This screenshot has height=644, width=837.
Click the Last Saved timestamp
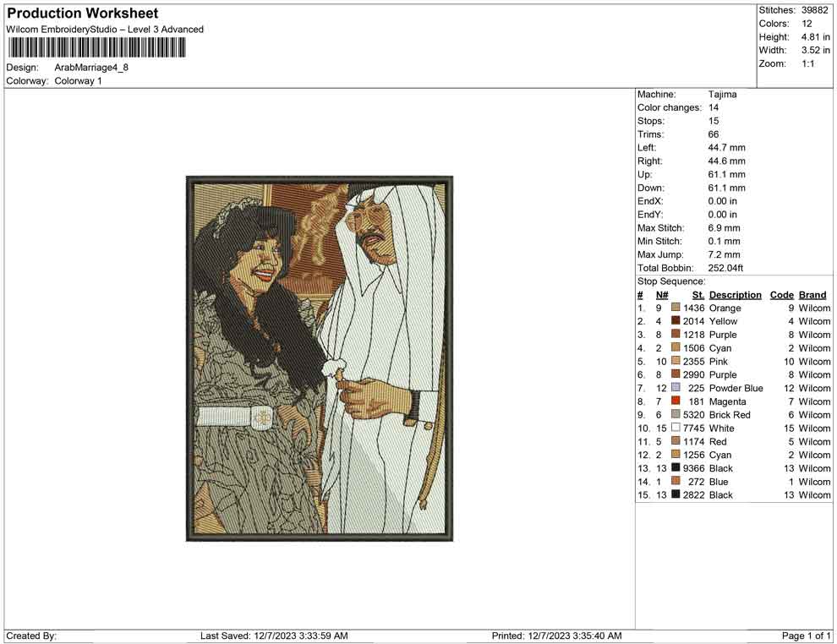pyautogui.click(x=274, y=636)
